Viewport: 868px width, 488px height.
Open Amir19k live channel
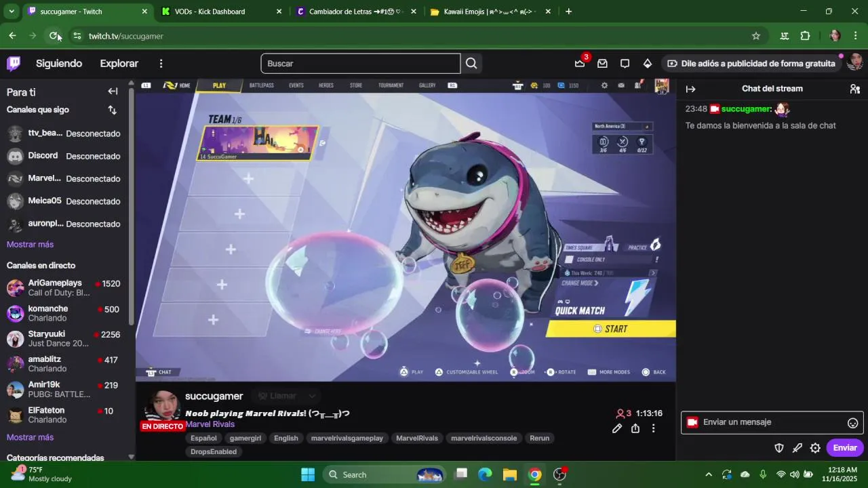point(64,390)
